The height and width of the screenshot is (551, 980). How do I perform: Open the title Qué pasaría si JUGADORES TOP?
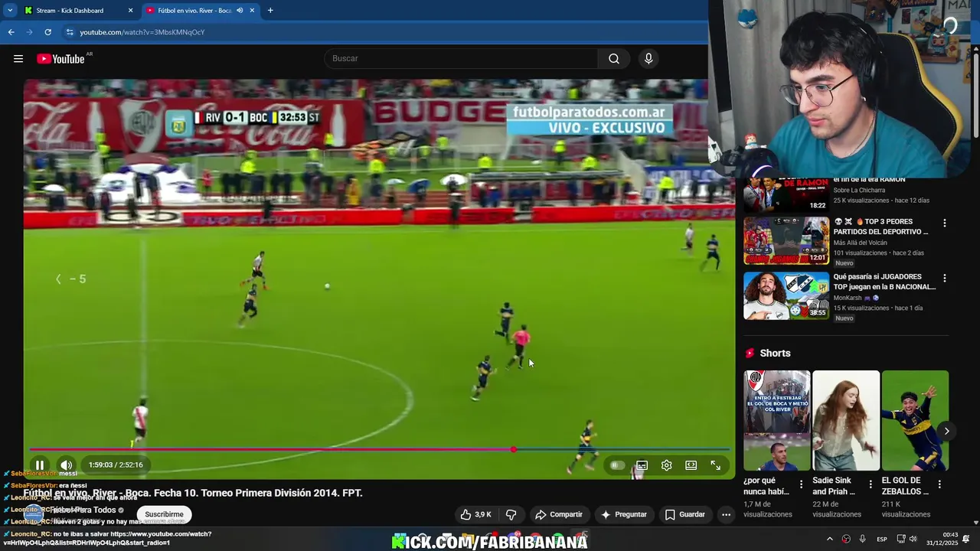884,282
